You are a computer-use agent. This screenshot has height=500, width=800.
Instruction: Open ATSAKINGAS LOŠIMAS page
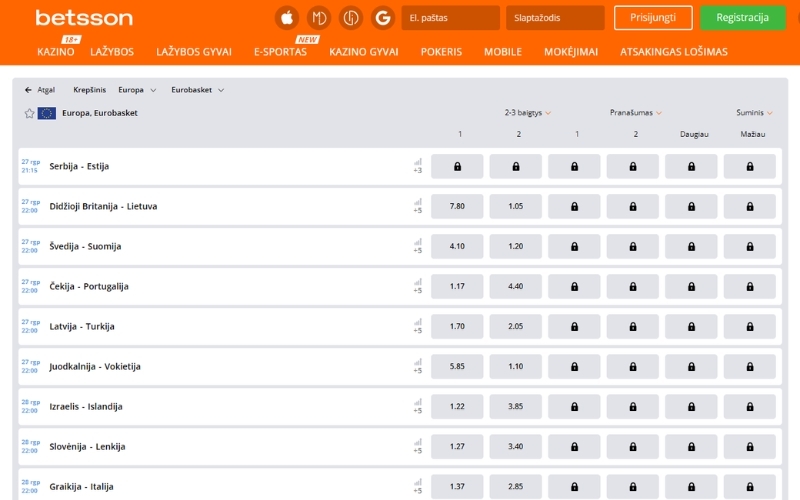click(x=673, y=52)
